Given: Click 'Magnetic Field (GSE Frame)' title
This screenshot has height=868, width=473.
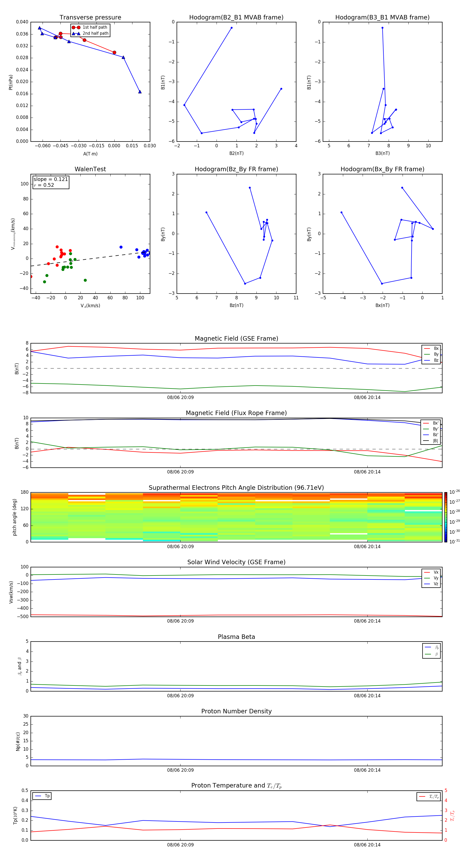Looking at the screenshot, I should tap(236, 339).
